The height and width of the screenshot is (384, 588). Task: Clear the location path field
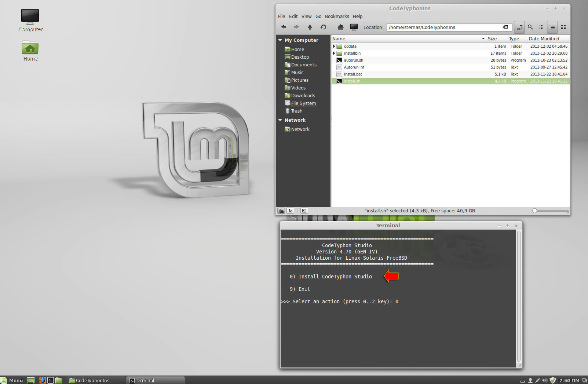point(505,28)
